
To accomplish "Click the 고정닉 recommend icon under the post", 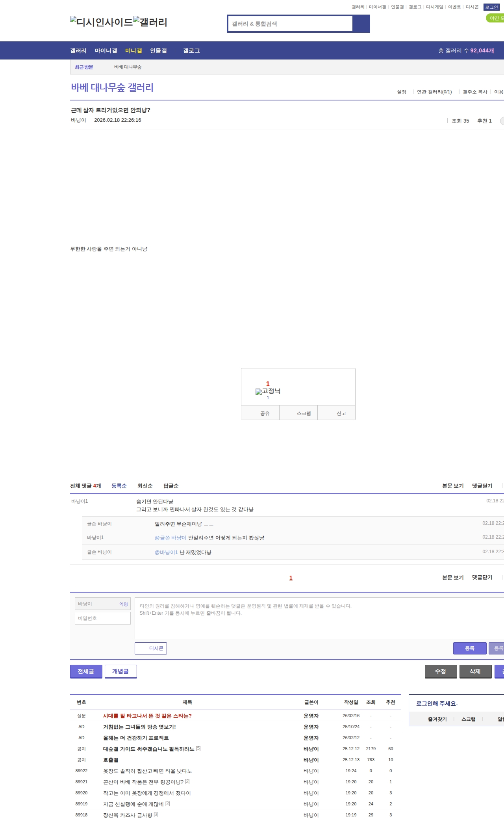I will pyautogui.click(x=268, y=391).
